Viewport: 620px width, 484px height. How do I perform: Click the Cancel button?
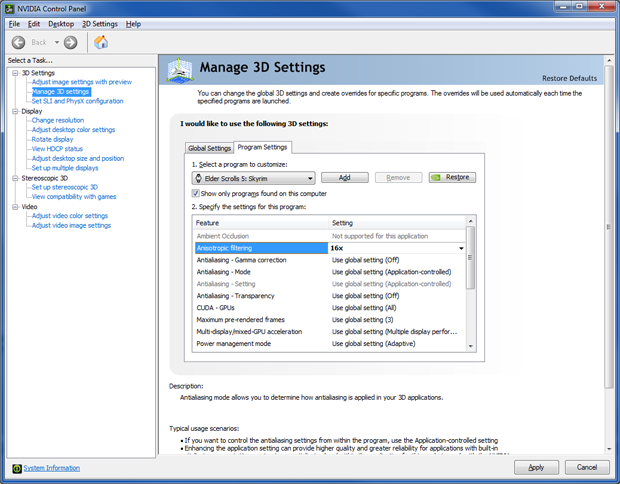click(x=587, y=467)
